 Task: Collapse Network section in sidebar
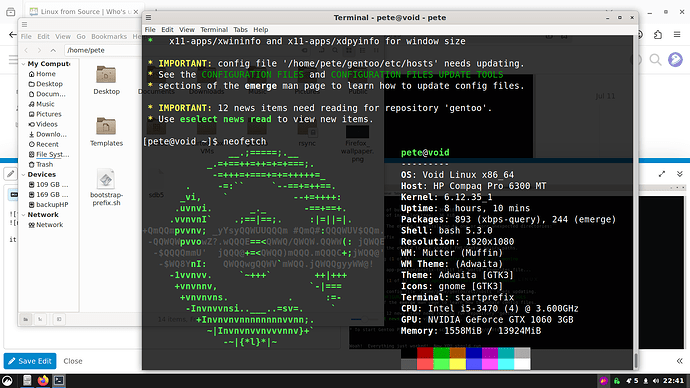(23, 215)
